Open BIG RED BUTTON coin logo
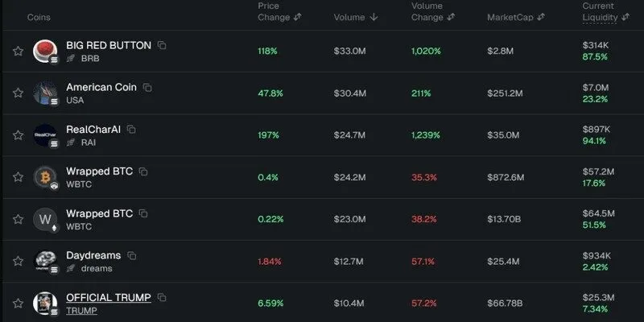The height and width of the screenshot is (322, 644). 45,52
